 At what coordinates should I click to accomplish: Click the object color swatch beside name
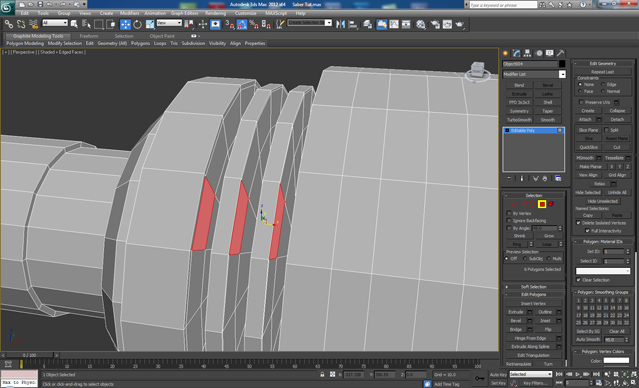point(562,64)
